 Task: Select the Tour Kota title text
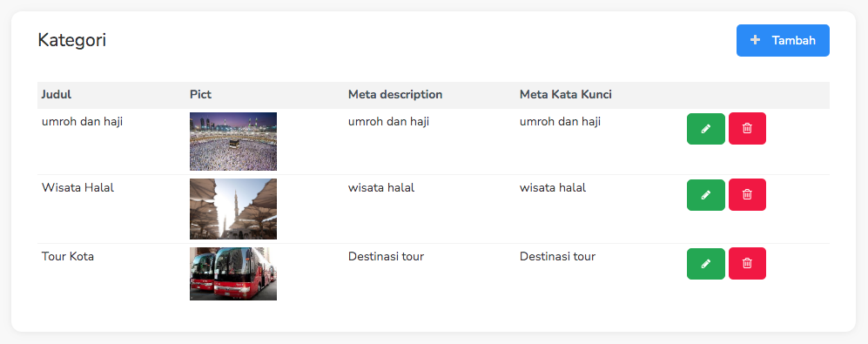click(x=68, y=257)
